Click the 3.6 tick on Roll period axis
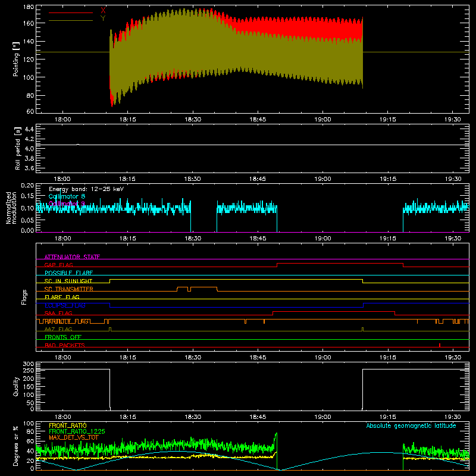 point(29,168)
